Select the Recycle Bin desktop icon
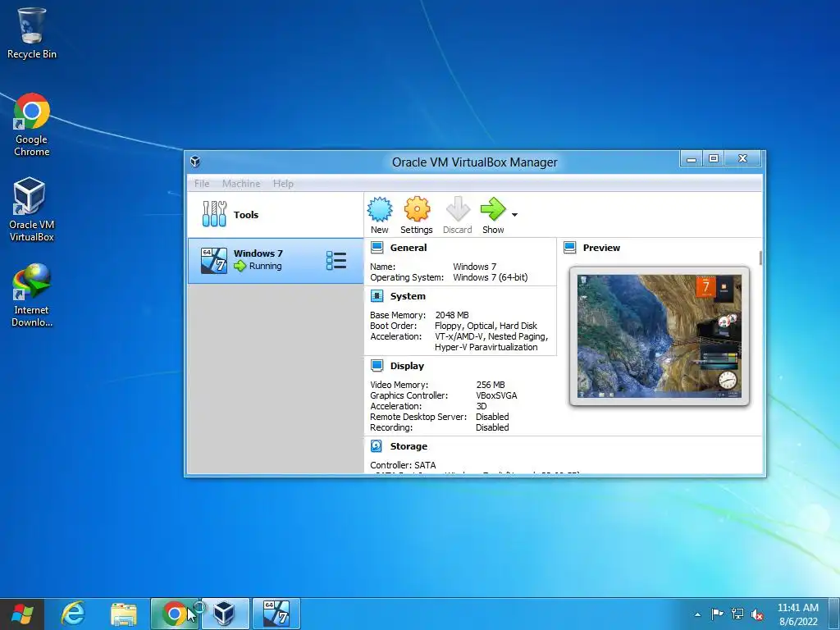840x630 pixels. coord(32,33)
